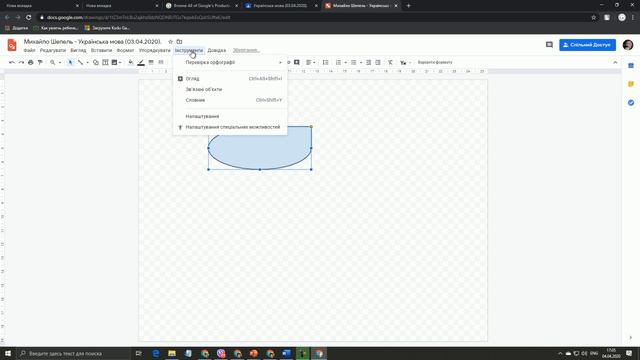Screen dimensions: 640x360
Task: Click the saving status link
Action: pos(246,50)
